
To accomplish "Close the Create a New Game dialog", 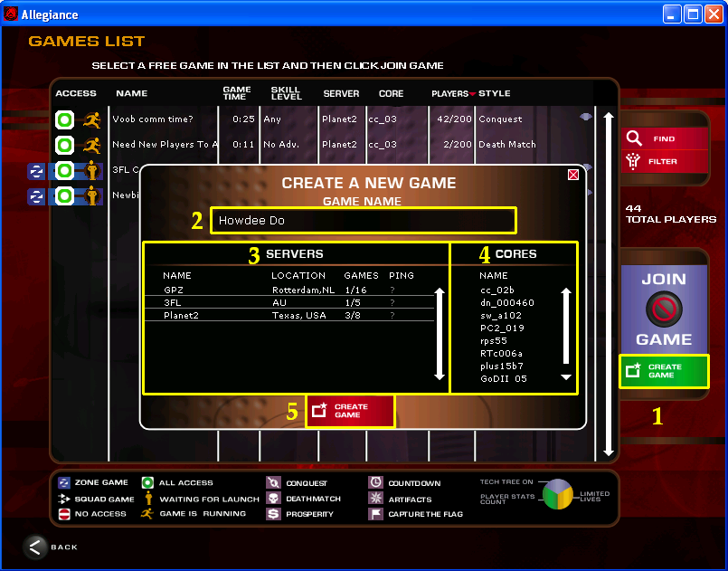I will pos(572,175).
